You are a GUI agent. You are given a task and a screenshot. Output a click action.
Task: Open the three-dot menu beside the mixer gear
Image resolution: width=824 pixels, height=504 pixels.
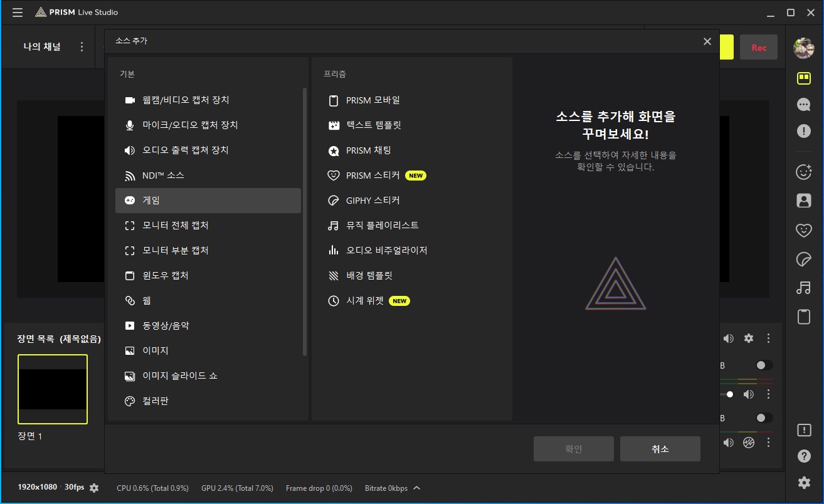tap(768, 339)
